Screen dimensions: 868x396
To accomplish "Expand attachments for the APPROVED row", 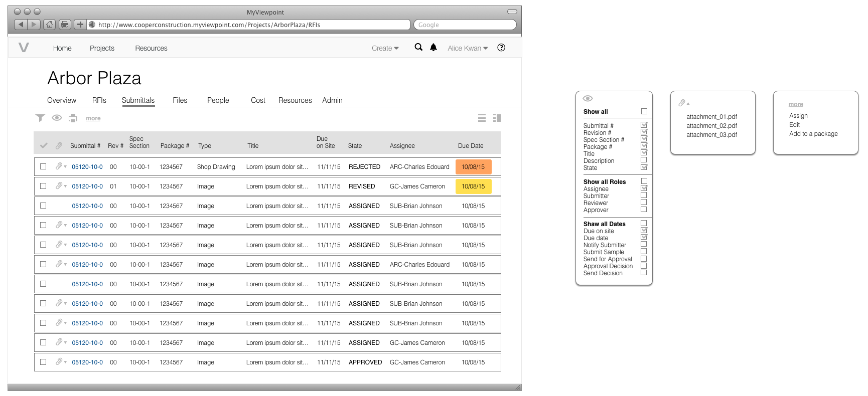I will [x=61, y=361].
